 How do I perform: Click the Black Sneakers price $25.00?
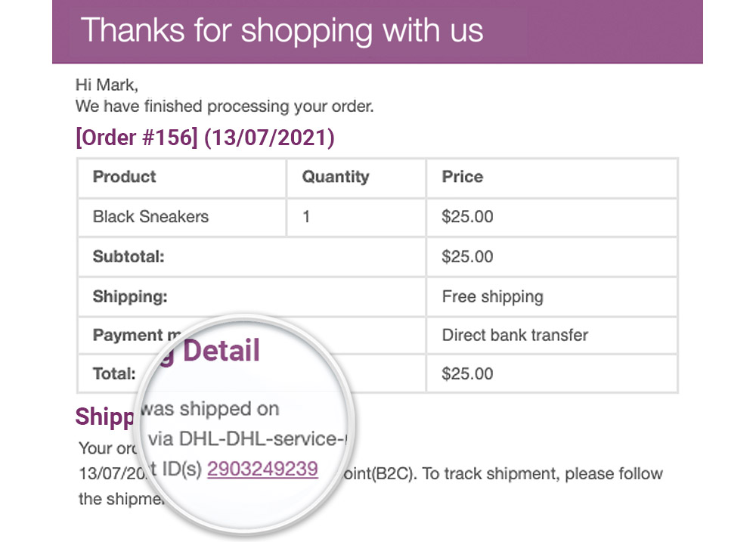467,217
